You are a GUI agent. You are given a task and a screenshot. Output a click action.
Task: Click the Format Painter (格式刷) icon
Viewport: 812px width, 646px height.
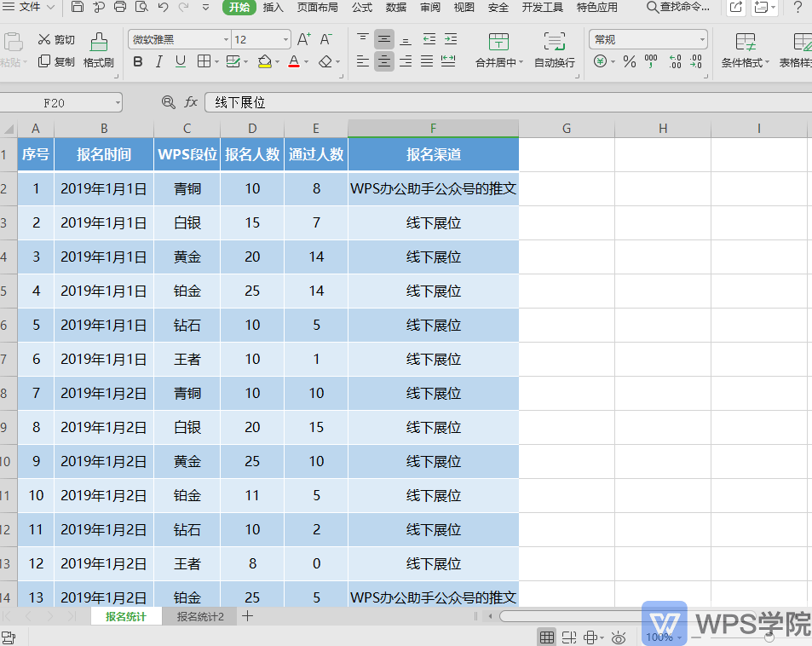click(98, 50)
